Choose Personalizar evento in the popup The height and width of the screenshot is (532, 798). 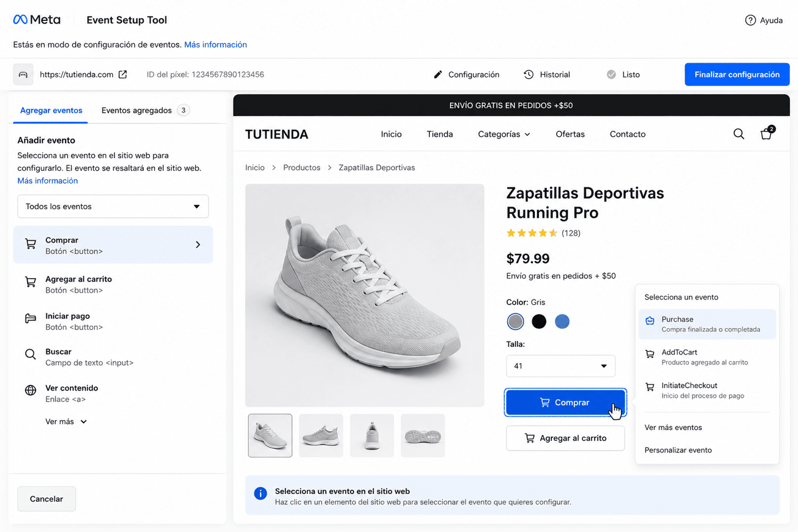(x=678, y=450)
